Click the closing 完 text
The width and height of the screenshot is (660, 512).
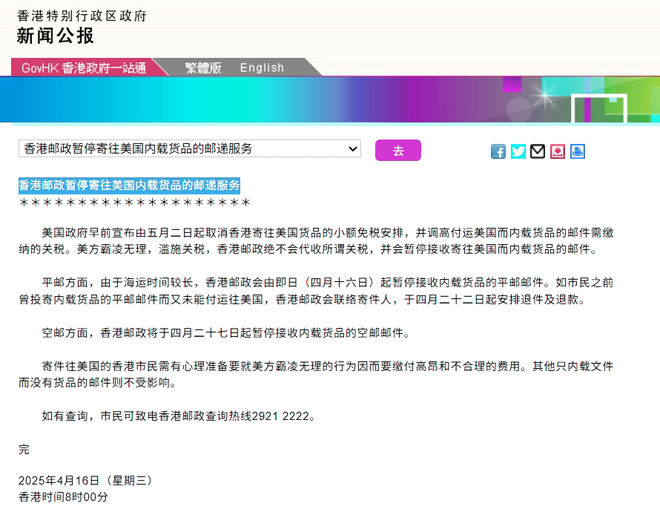24,449
